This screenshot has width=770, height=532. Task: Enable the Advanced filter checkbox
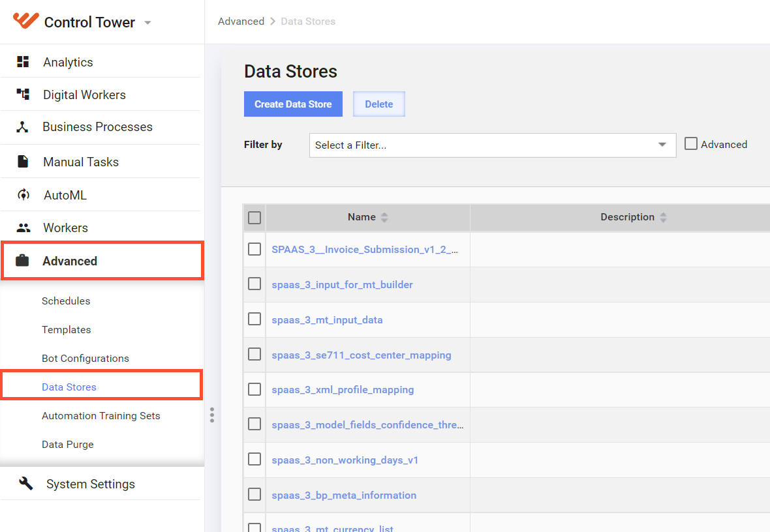point(691,144)
